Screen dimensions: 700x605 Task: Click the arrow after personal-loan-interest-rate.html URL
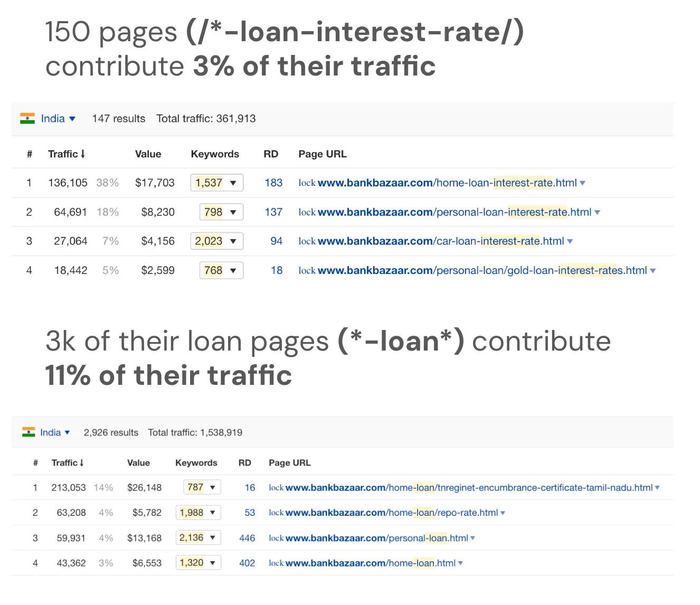coord(598,213)
